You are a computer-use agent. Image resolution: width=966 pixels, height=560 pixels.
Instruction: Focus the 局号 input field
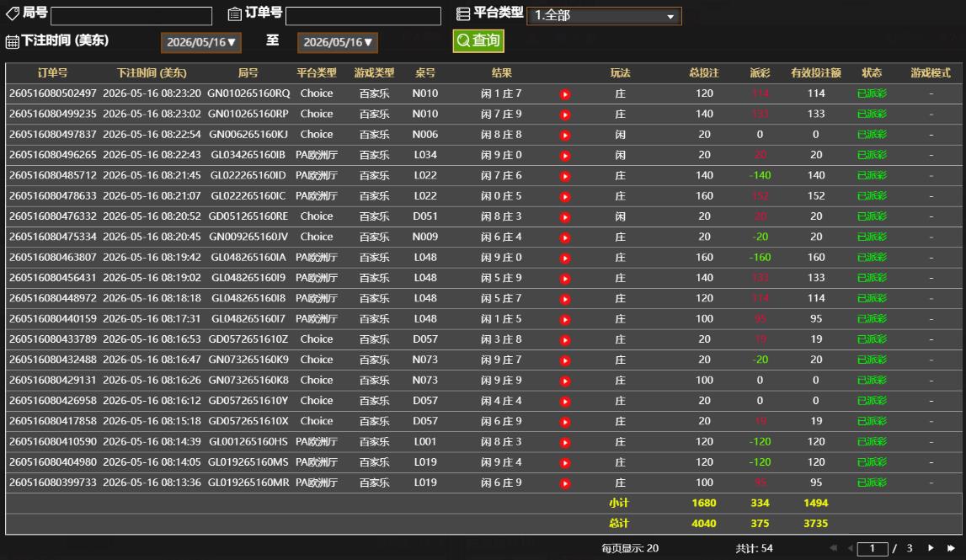(131, 15)
